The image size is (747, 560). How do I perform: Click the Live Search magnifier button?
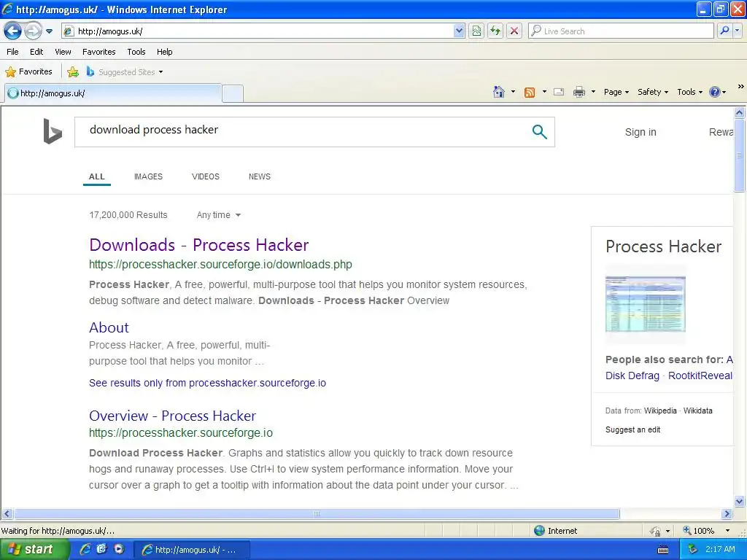click(724, 31)
